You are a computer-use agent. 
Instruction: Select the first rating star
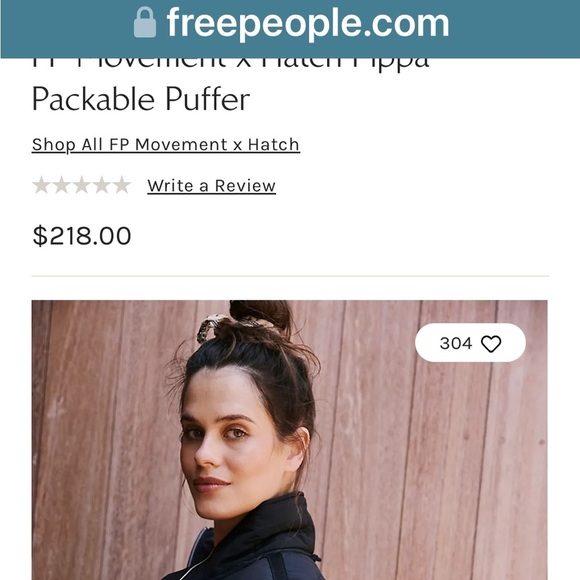pyautogui.click(x=41, y=185)
